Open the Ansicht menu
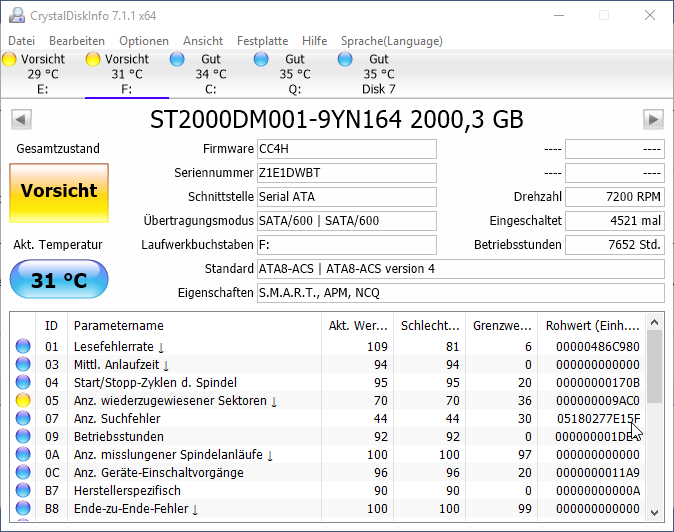Viewport: 674px width, 532px height. 203,41
